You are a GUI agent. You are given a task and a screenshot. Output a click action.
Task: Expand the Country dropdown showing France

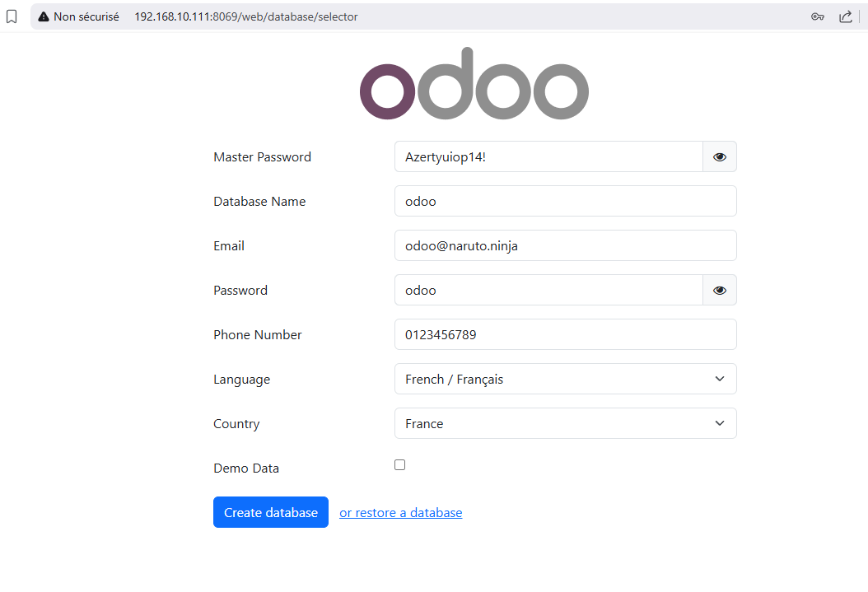click(565, 423)
